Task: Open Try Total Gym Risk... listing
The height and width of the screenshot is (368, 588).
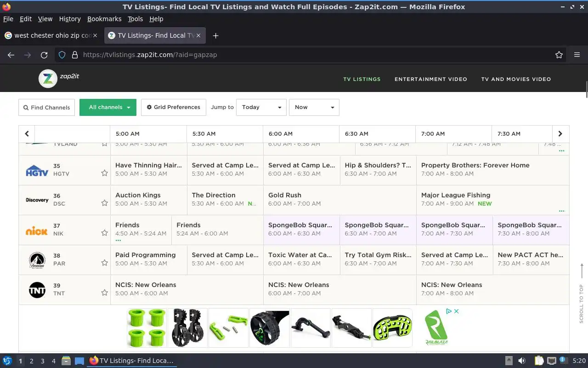Action: 378,260
